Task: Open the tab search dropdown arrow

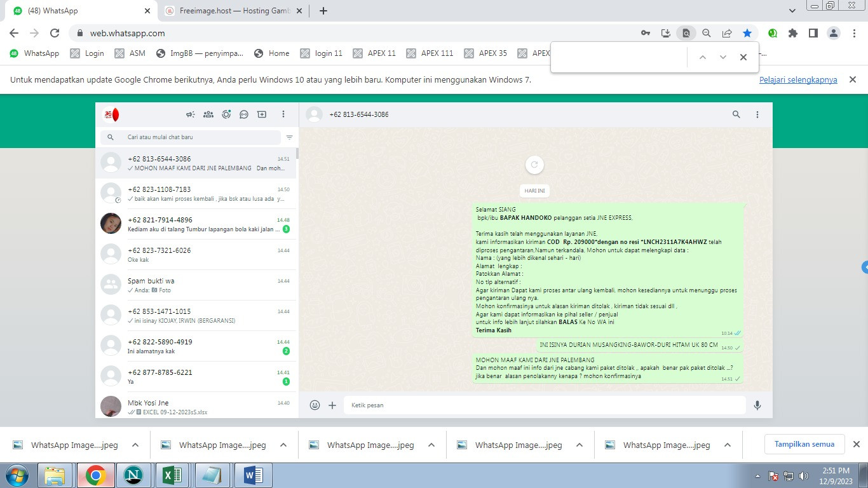Action: click(792, 11)
